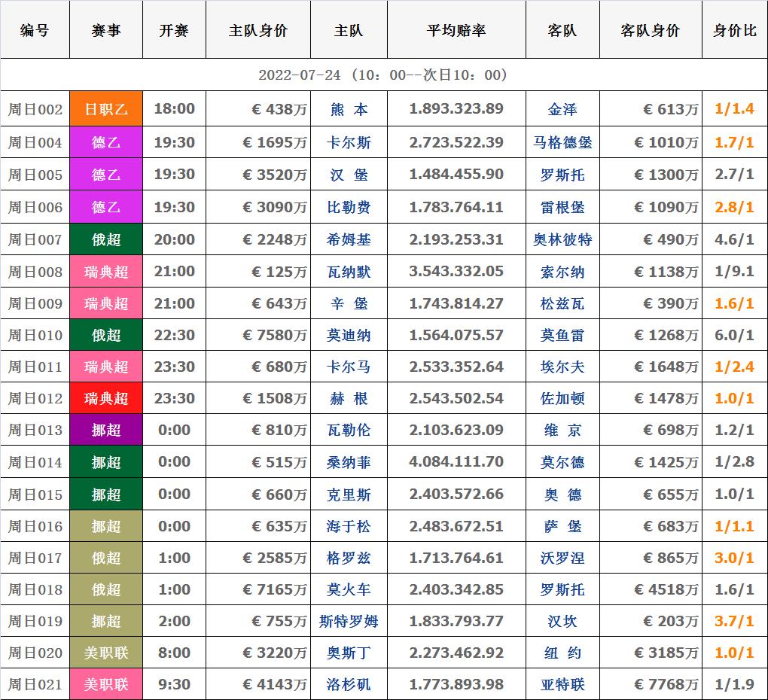This screenshot has height=700, width=768.
Task: Click the purple 挪超 tag in row 周日013
Action: pos(106,430)
